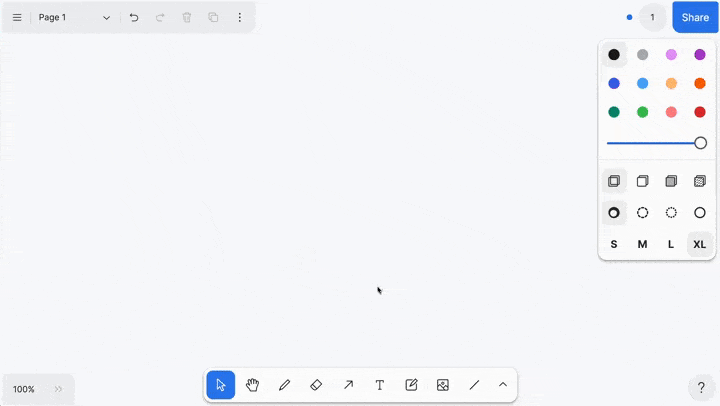Select the dashed stroke style
This screenshot has width=720, height=406.
642,213
